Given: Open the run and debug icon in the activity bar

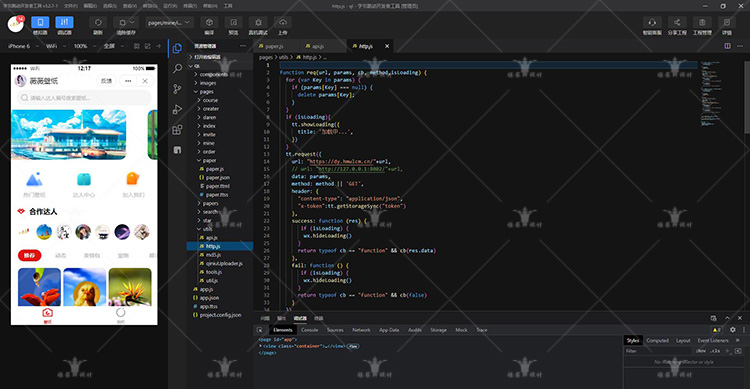Looking at the screenshot, I should click(177, 109).
